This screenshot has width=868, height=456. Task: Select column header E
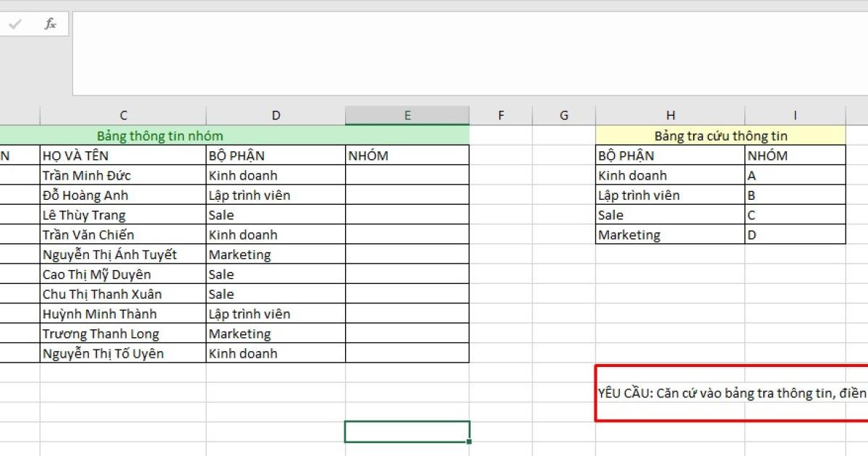click(x=407, y=114)
